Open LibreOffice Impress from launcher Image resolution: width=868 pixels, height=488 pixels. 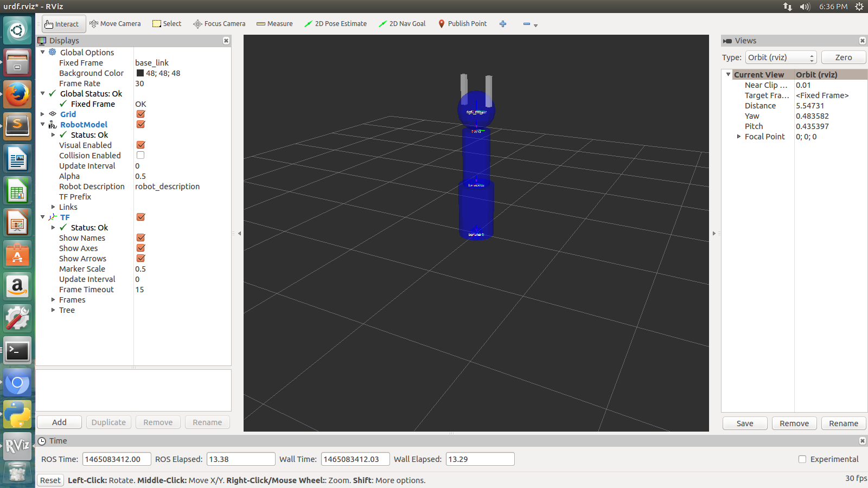click(17, 222)
